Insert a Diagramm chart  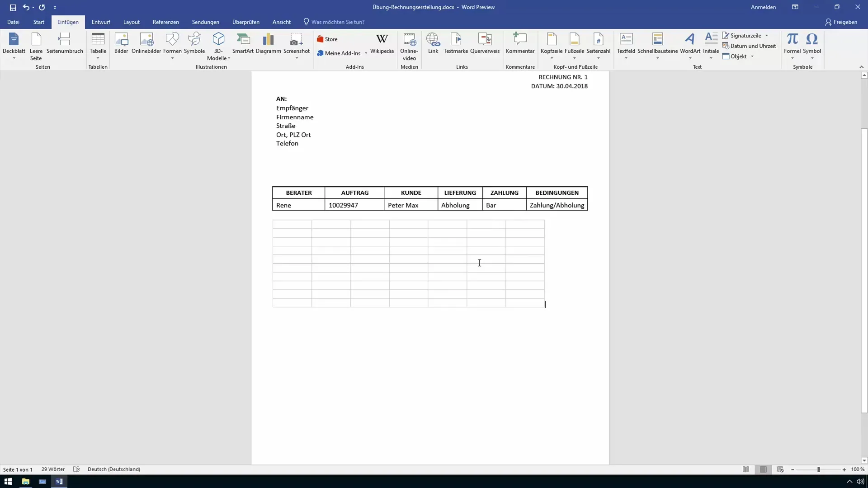[x=269, y=44]
